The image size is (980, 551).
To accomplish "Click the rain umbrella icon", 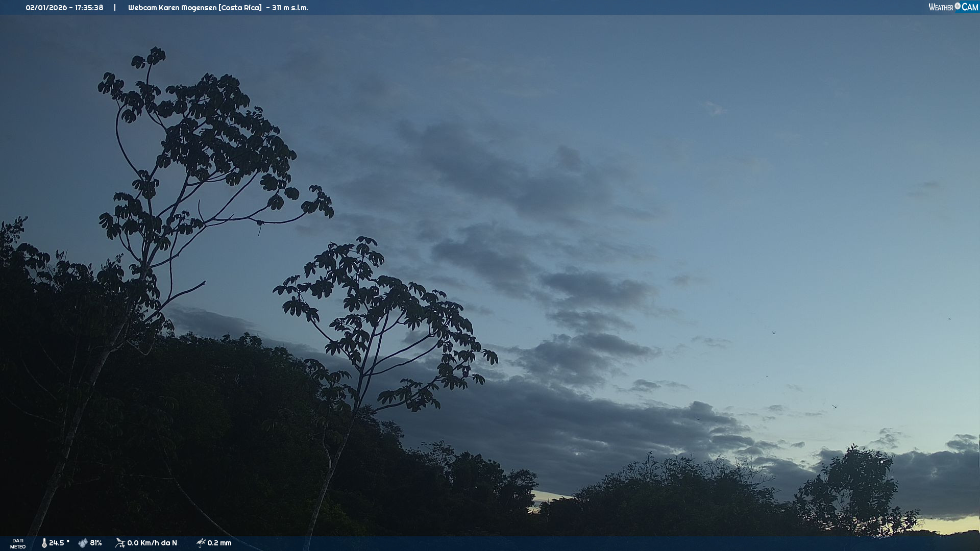I will [x=201, y=543].
